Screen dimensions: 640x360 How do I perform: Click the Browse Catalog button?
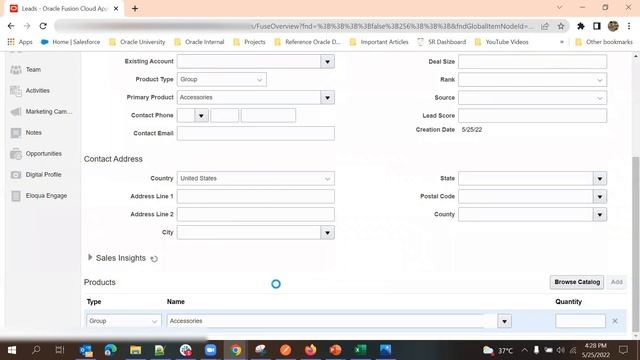click(x=577, y=282)
